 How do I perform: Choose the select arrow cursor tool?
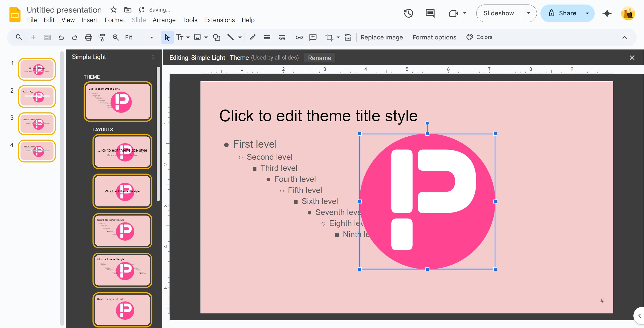coord(167,37)
